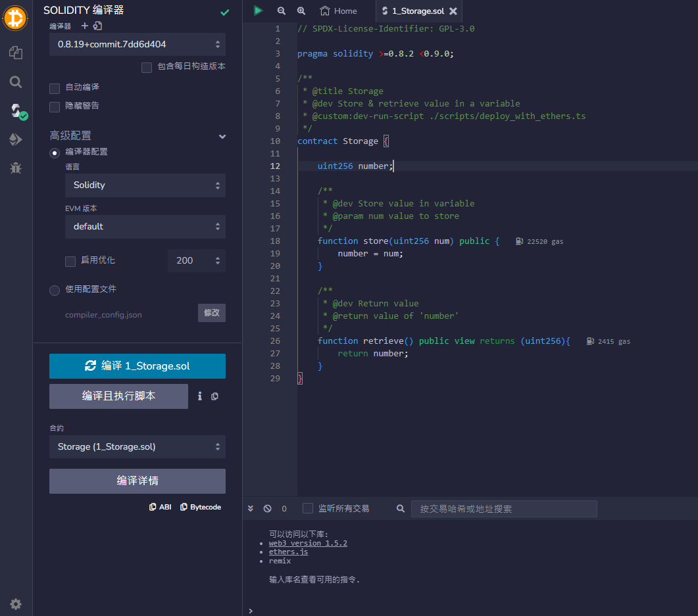698x616 pixels.
Task: Switch to the Home tab
Action: tap(338, 11)
